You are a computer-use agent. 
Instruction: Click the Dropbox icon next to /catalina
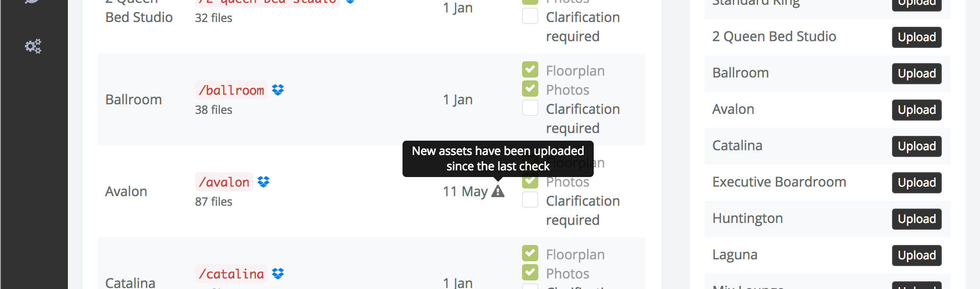(278, 273)
